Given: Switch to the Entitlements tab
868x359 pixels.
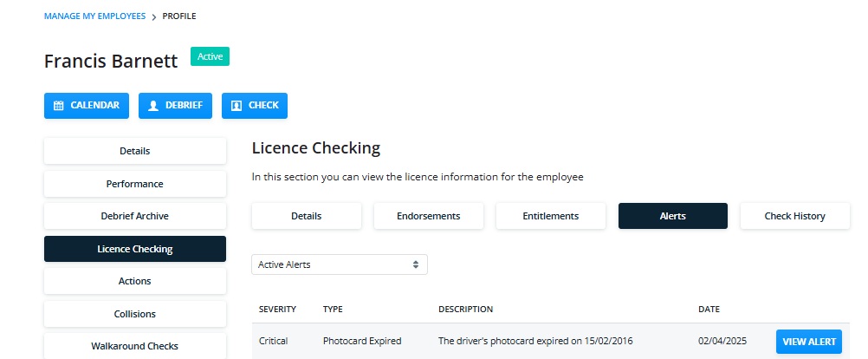Looking at the screenshot, I should [x=551, y=216].
